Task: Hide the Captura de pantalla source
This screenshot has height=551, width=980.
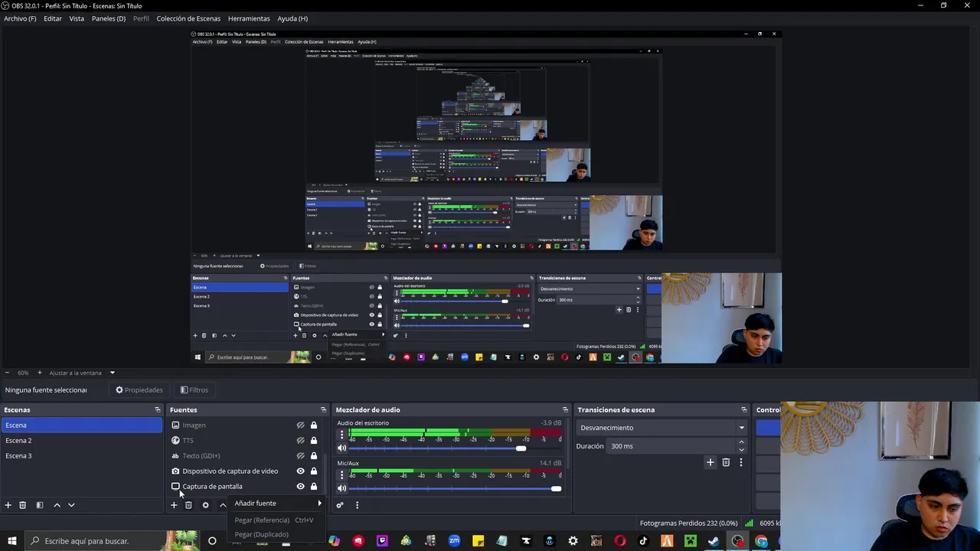Action: (300, 487)
